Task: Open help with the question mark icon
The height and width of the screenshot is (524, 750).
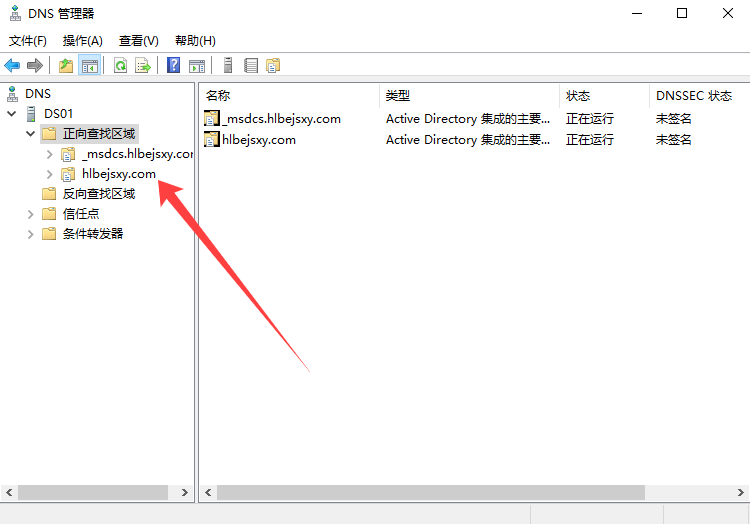Action: 174,66
